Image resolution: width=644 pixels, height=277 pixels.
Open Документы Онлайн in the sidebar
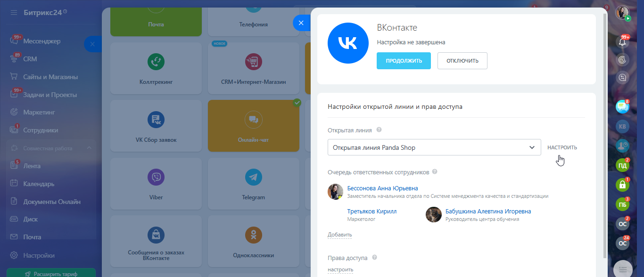pos(51,202)
